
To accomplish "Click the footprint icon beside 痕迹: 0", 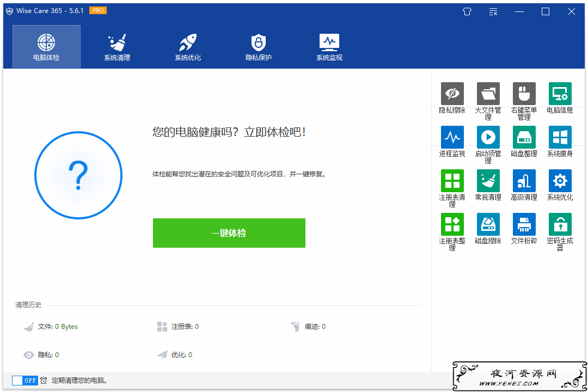I will tap(296, 326).
